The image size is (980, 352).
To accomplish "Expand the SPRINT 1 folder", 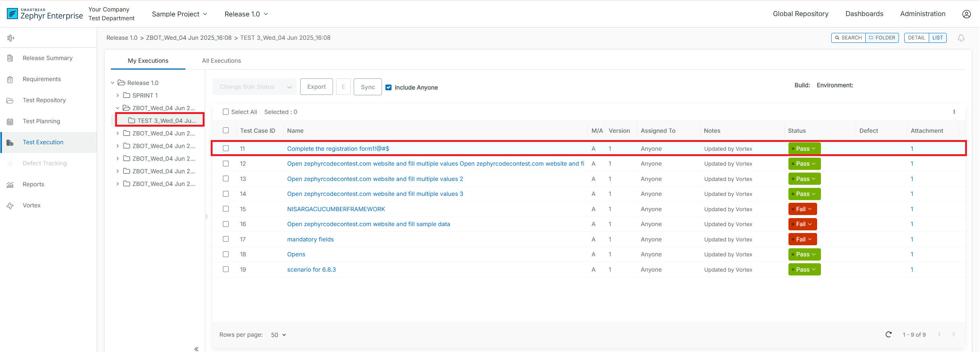I will coord(118,96).
